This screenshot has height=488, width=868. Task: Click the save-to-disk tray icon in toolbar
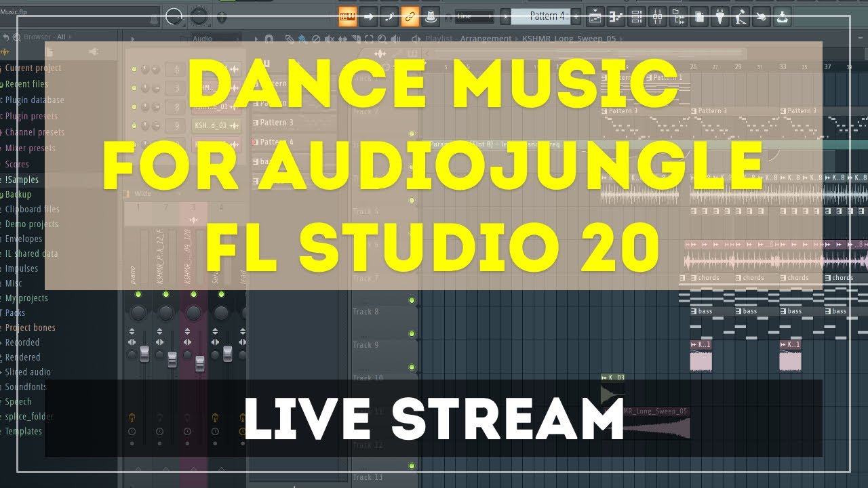pyautogui.click(x=782, y=16)
